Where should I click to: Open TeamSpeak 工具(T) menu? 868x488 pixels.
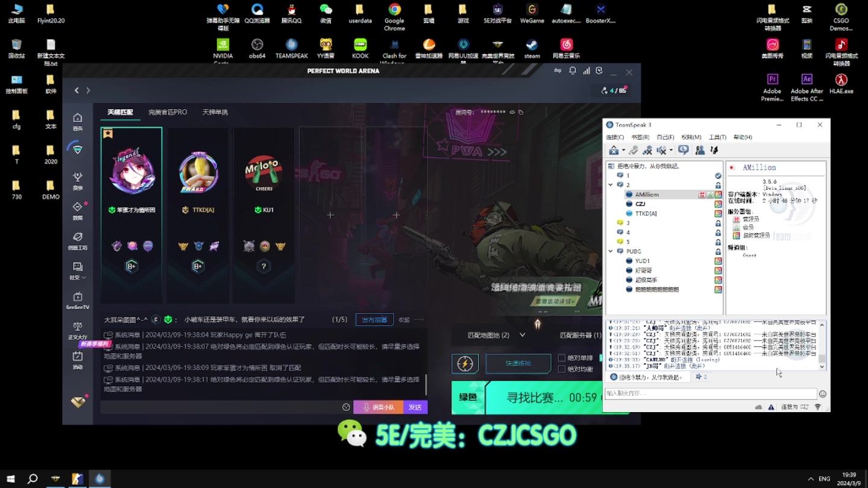click(x=717, y=137)
